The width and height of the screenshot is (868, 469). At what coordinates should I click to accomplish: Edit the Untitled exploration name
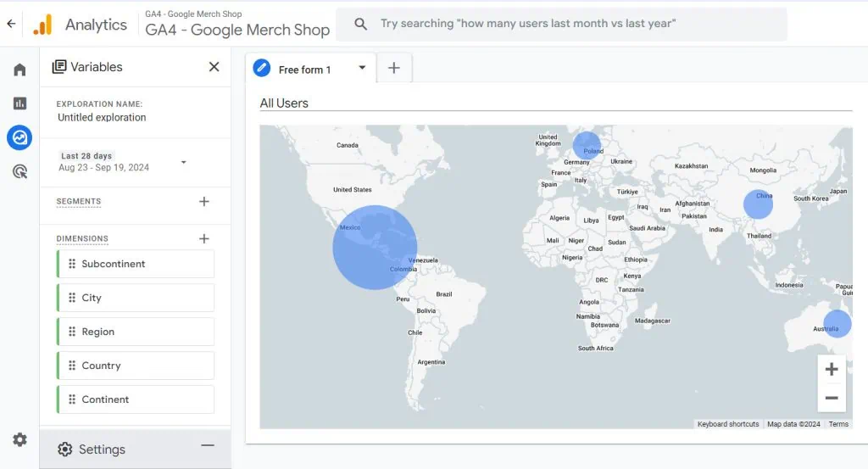point(102,117)
